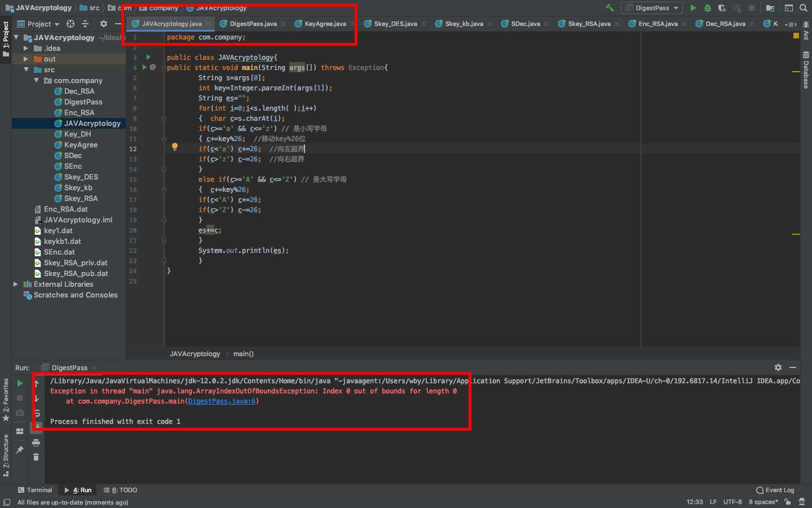
Task: Open the Favorites side tool window
Action: click(x=6, y=400)
